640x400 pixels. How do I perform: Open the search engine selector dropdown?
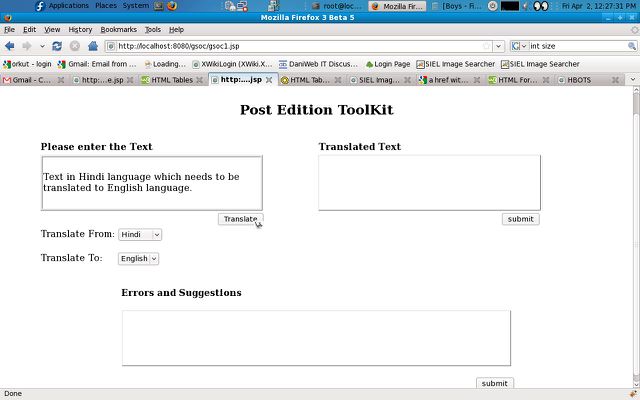tap(519, 46)
